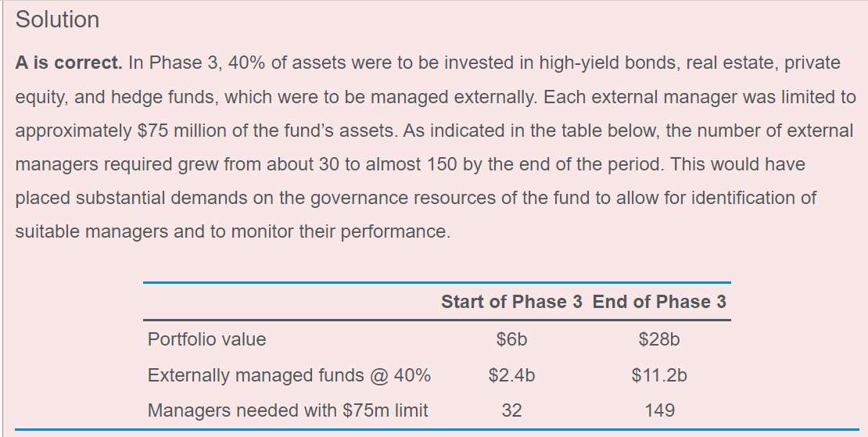Click the "End of Phase 3" column header
The height and width of the screenshot is (437, 868).
click(x=659, y=302)
